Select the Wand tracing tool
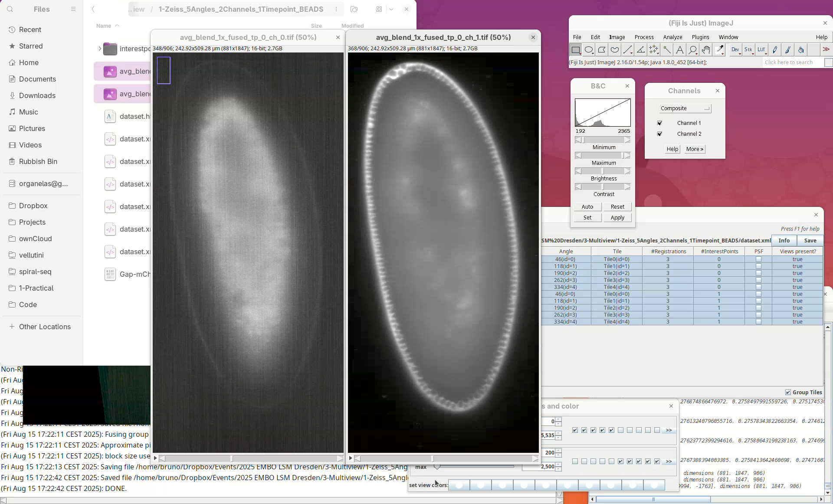The height and width of the screenshot is (504, 833). [667, 50]
